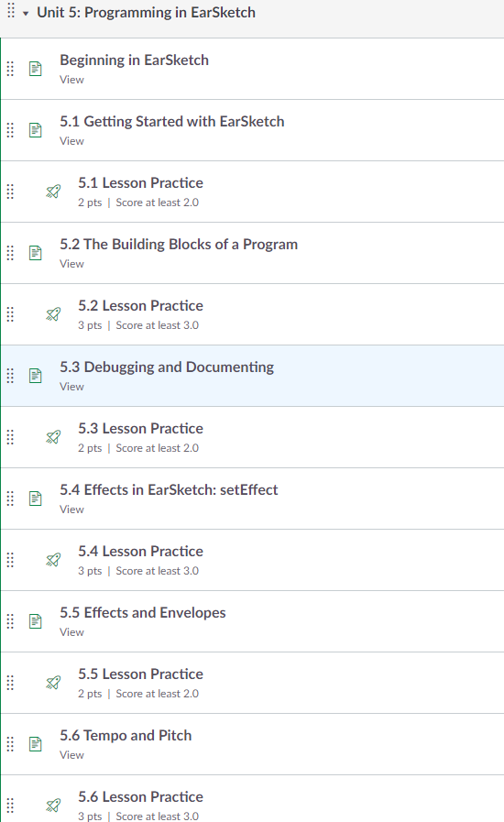Click rocket quiz icon for 5.2 Lesson Practice

point(53,314)
